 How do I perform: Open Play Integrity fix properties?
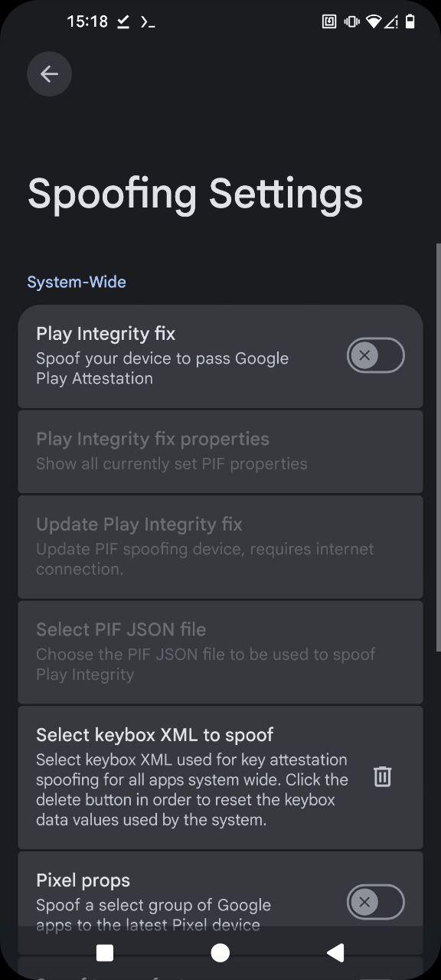coord(220,451)
